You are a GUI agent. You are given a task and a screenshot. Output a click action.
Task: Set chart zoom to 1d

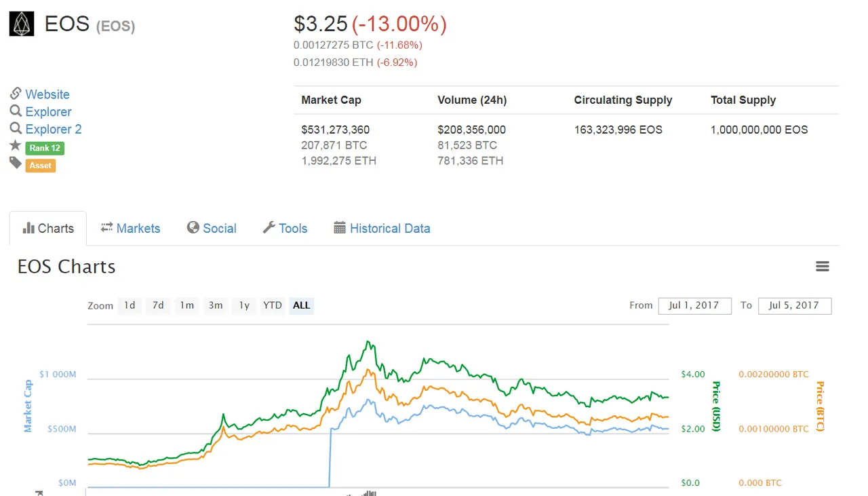(x=130, y=305)
